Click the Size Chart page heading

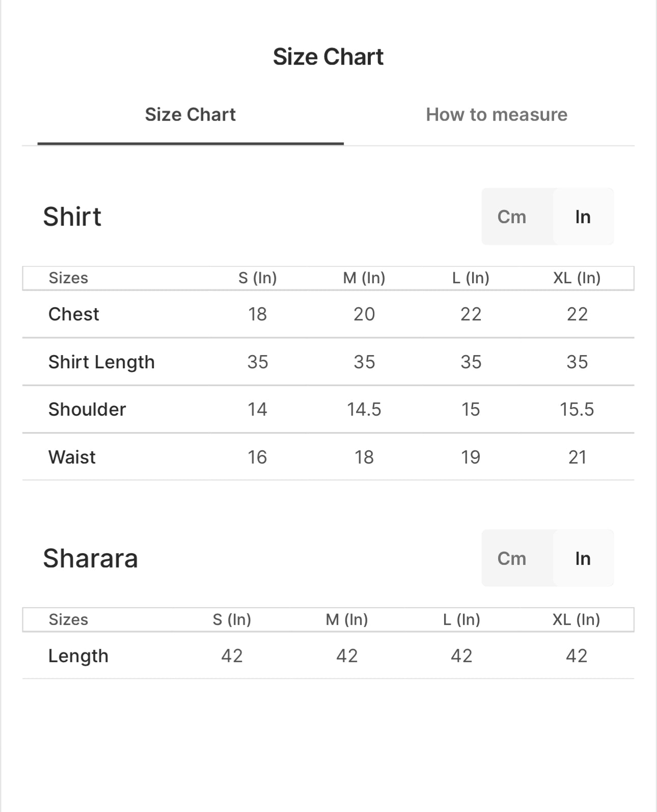pyautogui.click(x=328, y=57)
